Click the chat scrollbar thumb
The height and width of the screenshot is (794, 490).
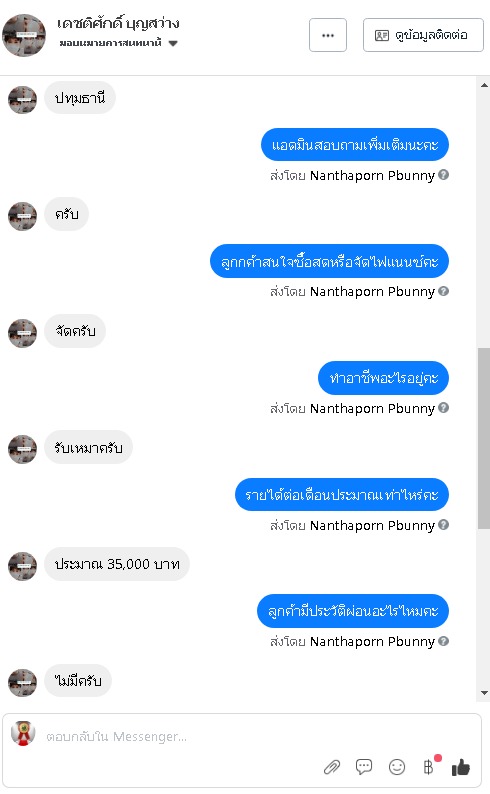tap(484, 439)
